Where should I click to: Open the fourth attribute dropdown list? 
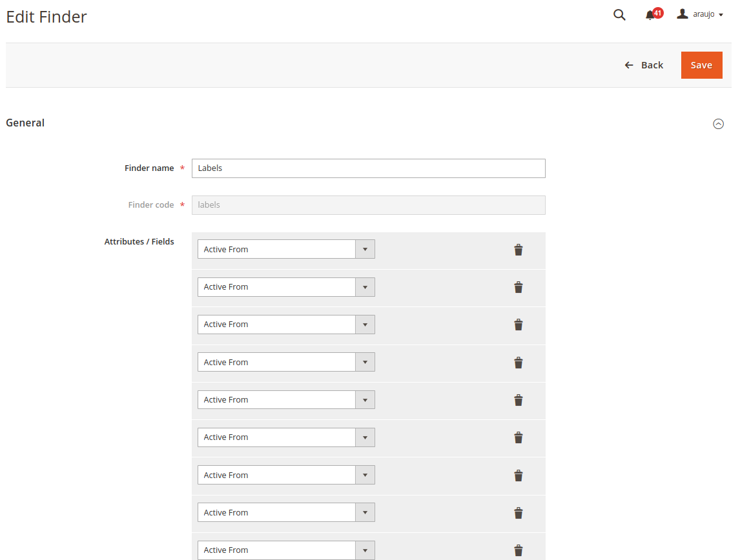[286, 362]
